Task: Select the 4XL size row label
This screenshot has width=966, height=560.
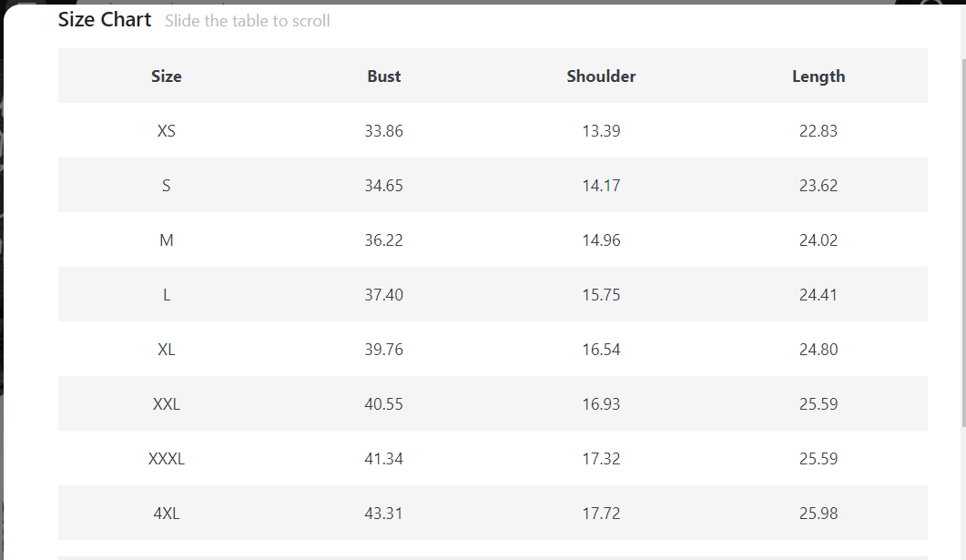Action: point(167,514)
